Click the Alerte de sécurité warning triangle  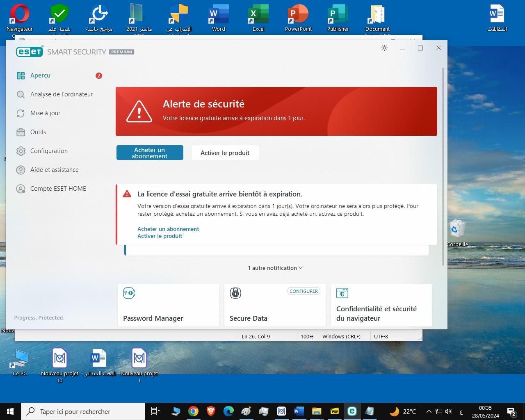click(x=139, y=111)
